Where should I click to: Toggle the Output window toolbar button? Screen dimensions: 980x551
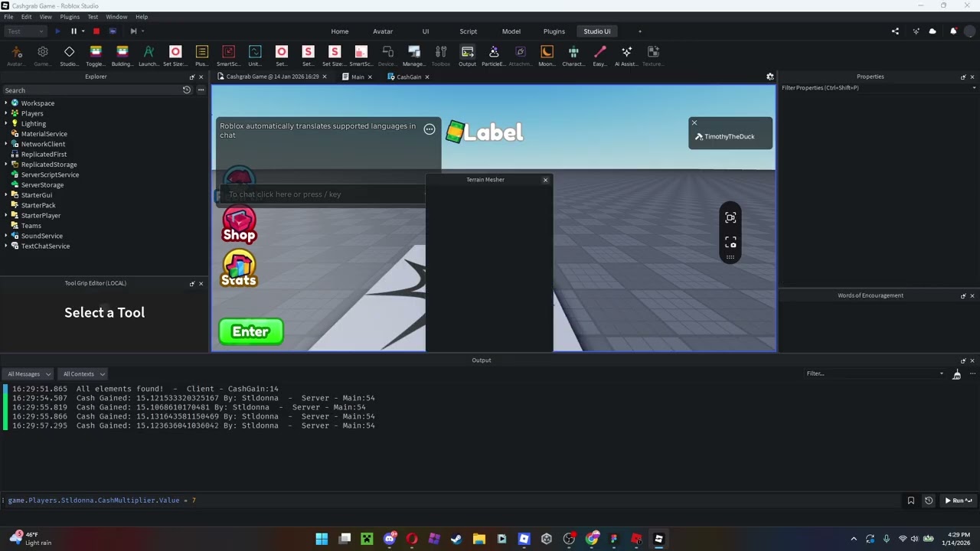(x=467, y=56)
